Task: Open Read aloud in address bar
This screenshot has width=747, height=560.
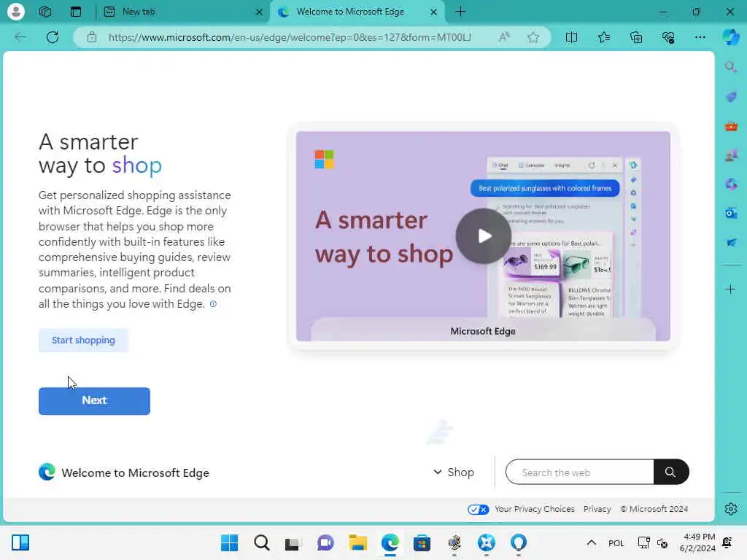Action: (x=504, y=37)
